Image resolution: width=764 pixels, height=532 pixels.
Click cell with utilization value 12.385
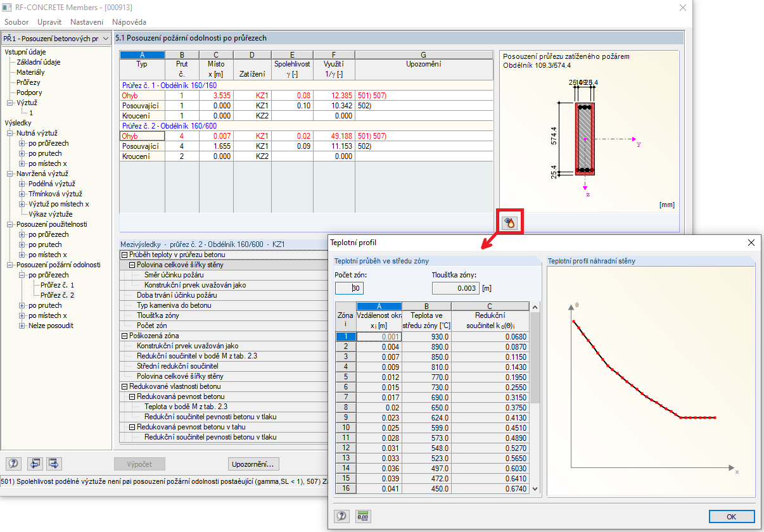pos(334,96)
